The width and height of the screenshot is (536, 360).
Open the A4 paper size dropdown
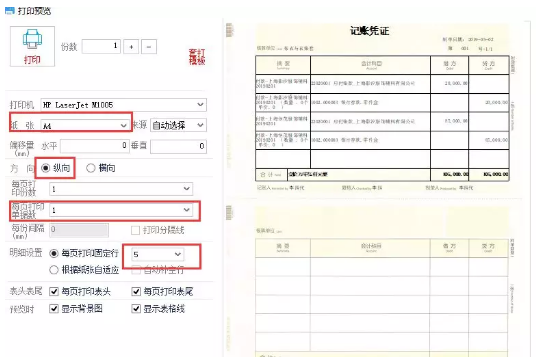point(85,125)
